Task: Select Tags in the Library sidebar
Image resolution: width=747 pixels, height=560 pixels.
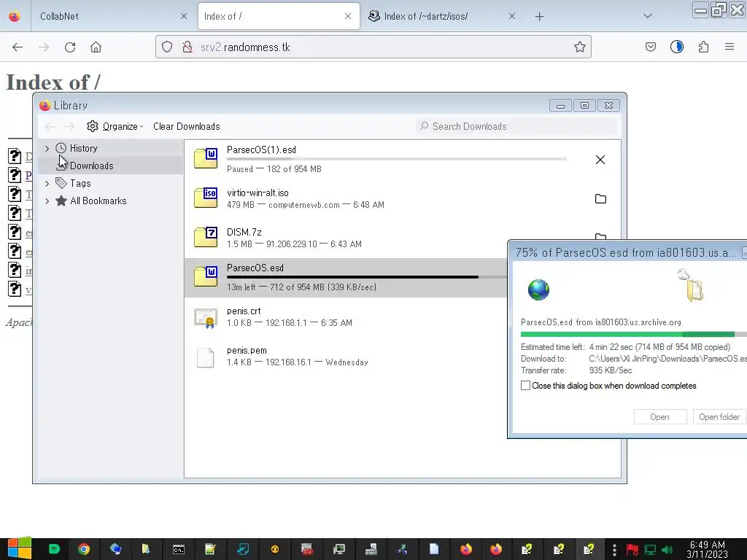Action: click(x=80, y=183)
